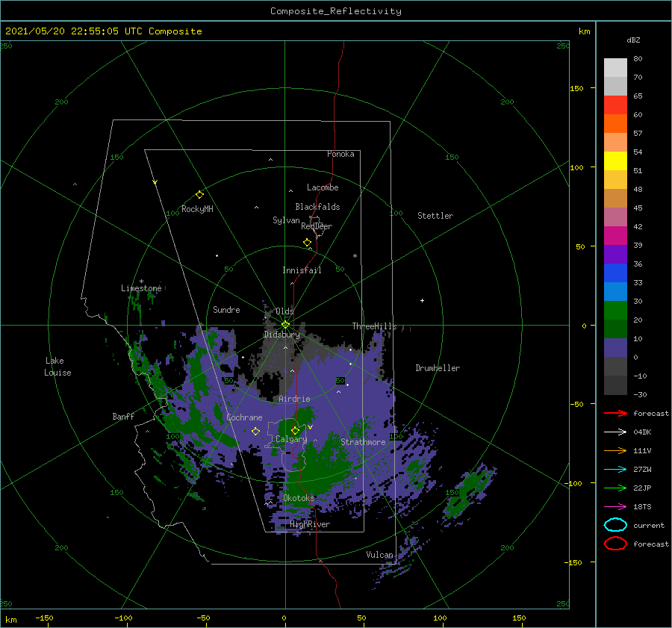Click the 30 dBZ blue color swatch

click(x=615, y=291)
